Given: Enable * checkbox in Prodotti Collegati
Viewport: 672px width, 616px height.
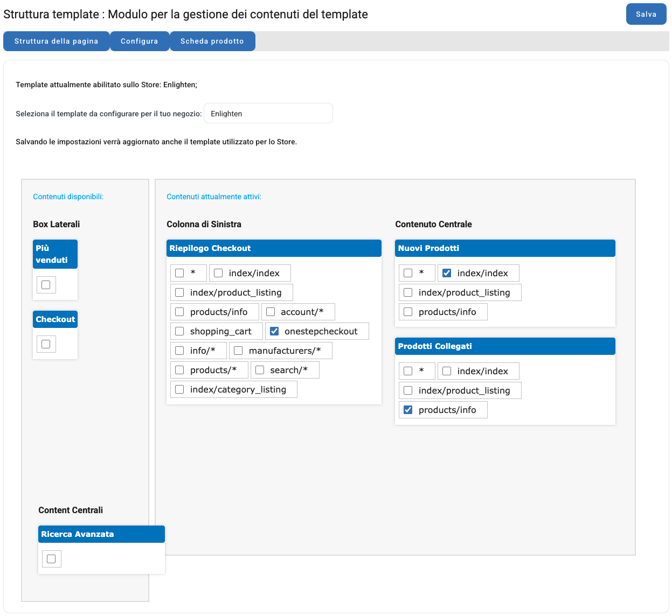Looking at the screenshot, I should 408,371.
